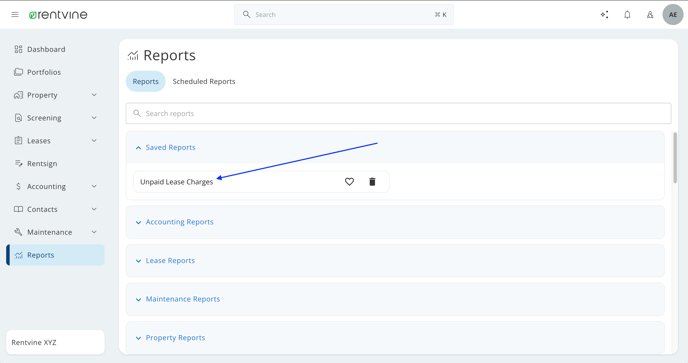Click the person icon beside the bell

(650, 14)
